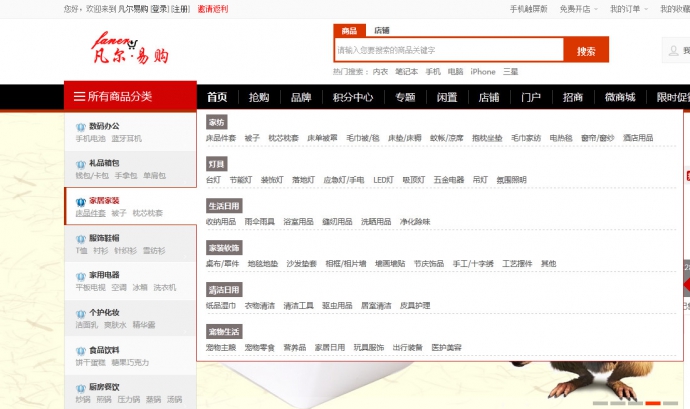Open the 净化除味 link
Image resolution: width=690 pixels, height=409 pixels.
415,221
